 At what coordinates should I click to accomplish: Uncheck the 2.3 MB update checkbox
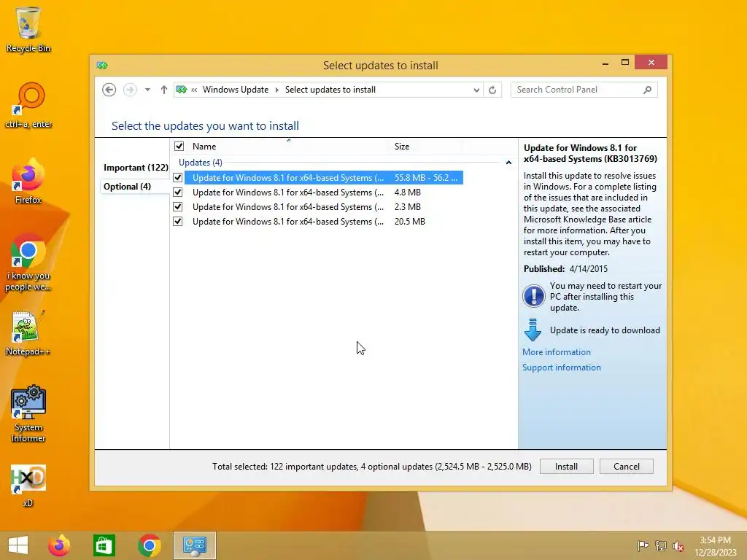178,206
